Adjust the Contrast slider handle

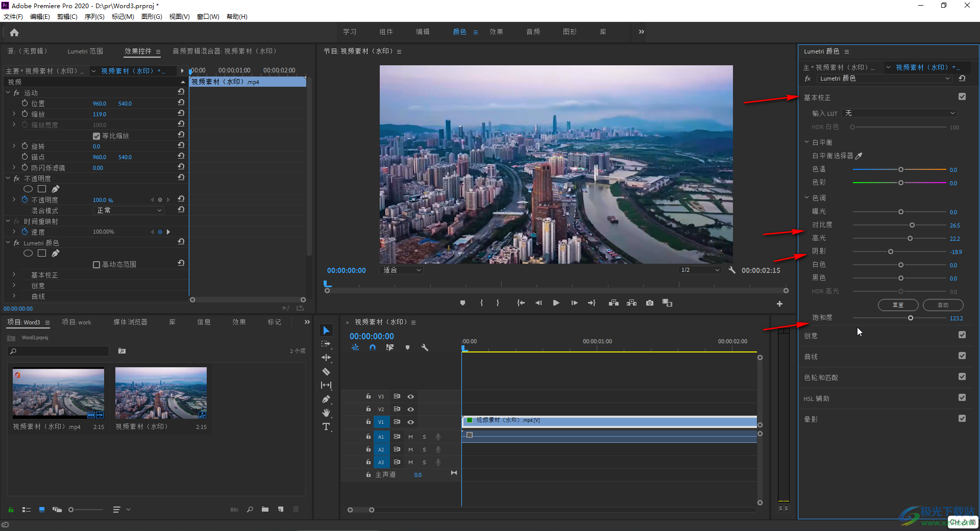coord(912,225)
